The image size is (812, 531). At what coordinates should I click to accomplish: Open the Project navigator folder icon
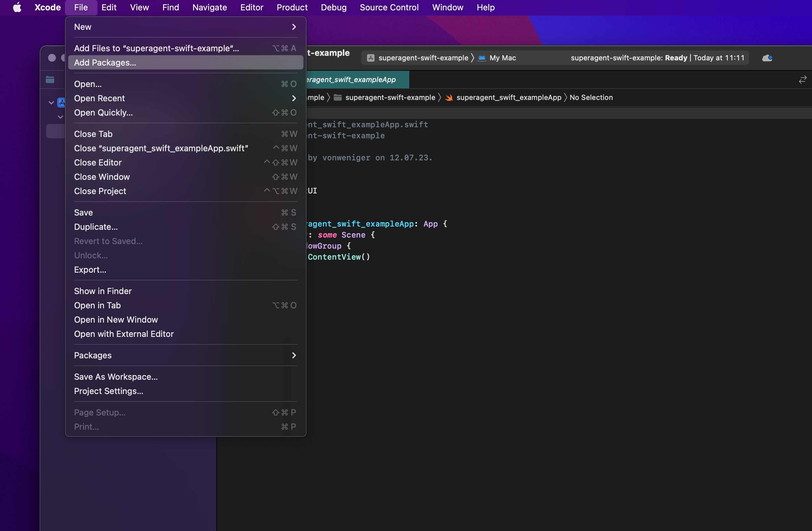(50, 80)
